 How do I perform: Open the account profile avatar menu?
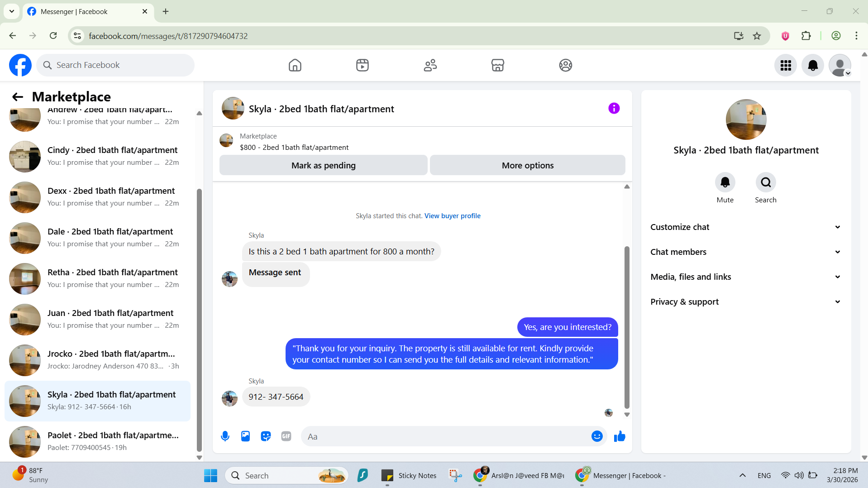click(x=840, y=65)
